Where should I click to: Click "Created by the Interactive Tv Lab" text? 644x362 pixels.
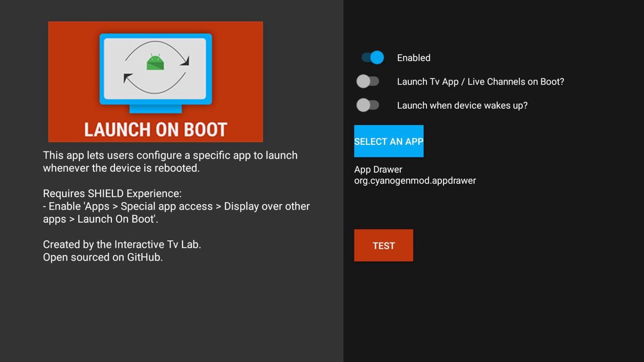coord(122,244)
